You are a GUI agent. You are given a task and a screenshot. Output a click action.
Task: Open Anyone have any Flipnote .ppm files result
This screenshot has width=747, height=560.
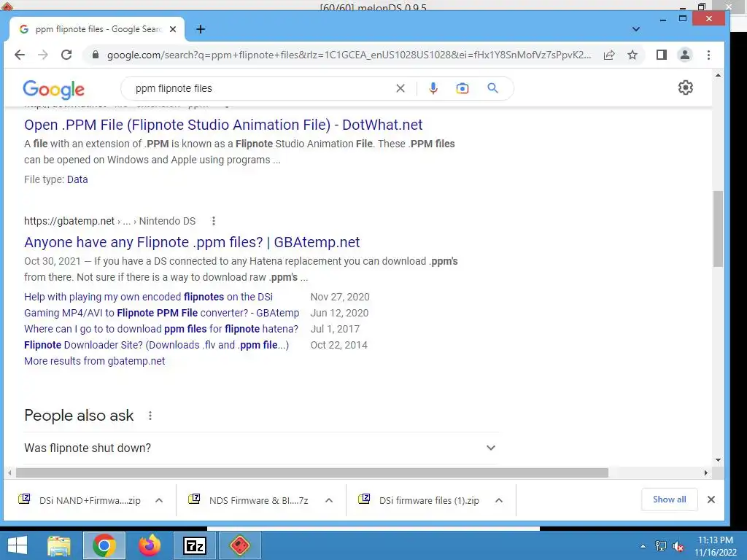192,242
